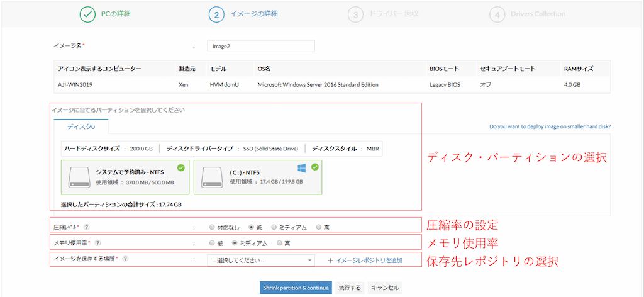The image size is (644, 297).
Task: Toggle green checkmark on システムで予約済み partition
Action: (181, 167)
